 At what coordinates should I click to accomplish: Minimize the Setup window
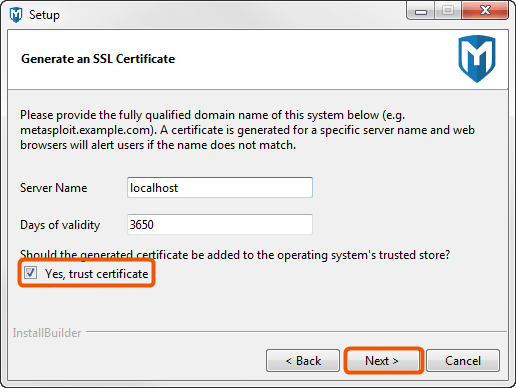[421, 12]
